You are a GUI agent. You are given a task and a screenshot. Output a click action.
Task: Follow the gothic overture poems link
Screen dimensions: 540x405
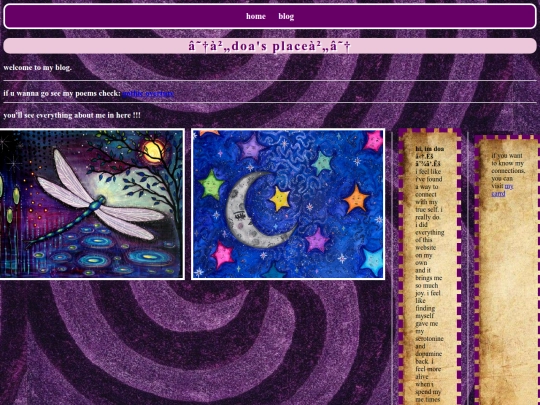(x=148, y=93)
